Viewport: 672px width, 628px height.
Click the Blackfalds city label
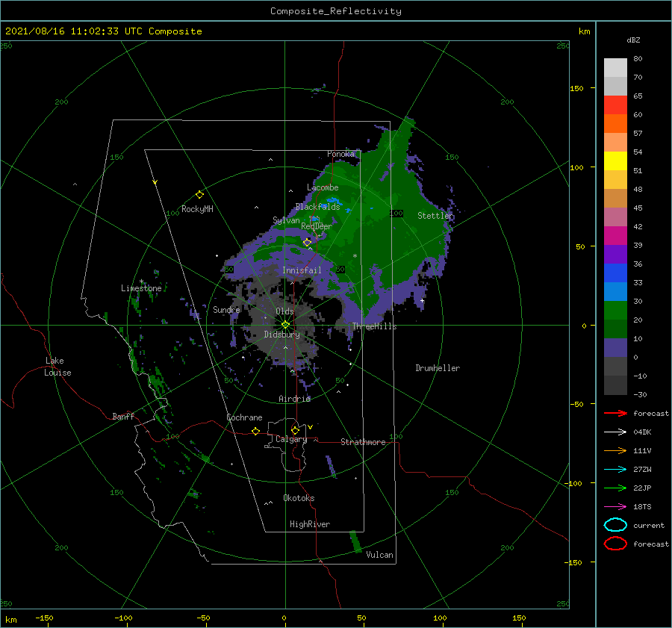(x=317, y=207)
